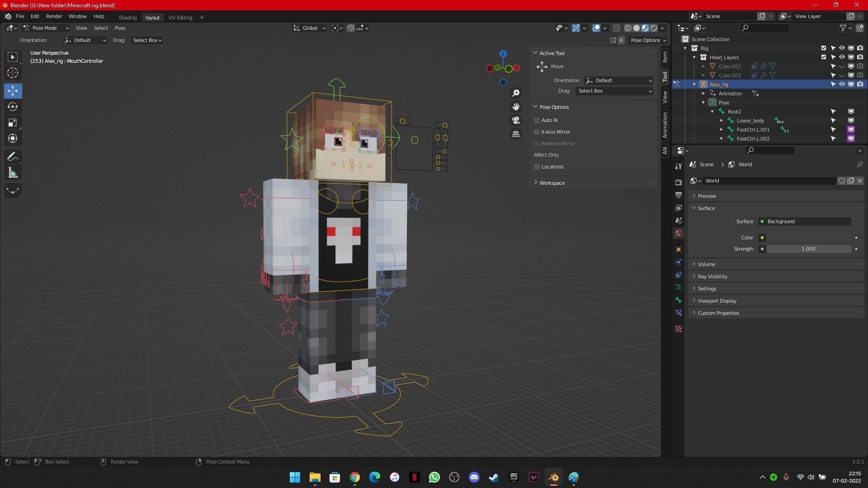Click the Blender logo menu icon
The image size is (868, 488).
[8, 16]
